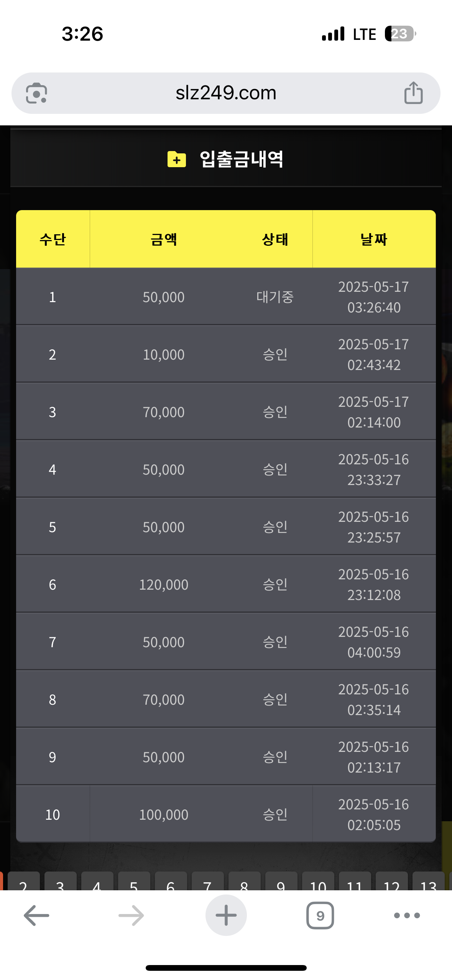Viewport: 452px width, 980px height.
Task: Tap the forward arrow navigation icon
Action: pyautogui.click(x=131, y=915)
